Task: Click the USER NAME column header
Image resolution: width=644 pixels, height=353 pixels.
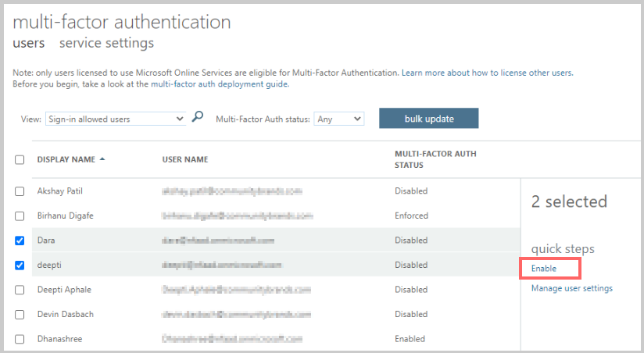Action: (x=184, y=159)
